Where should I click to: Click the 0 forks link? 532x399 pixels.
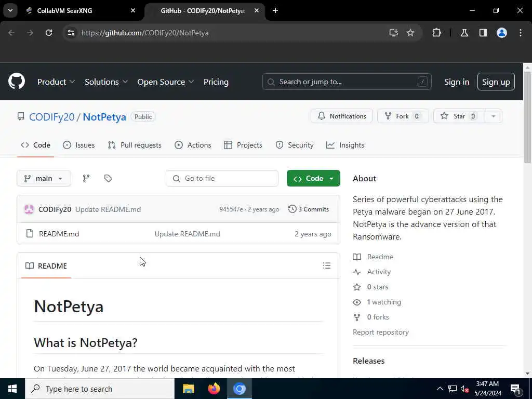pos(378,317)
